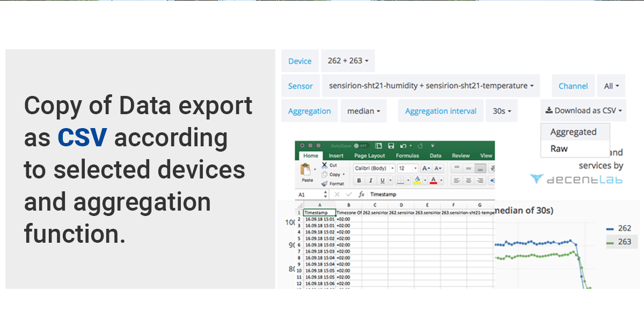Toggle Italic formatting
The height and width of the screenshot is (336, 644).
[x=371, y=181]
